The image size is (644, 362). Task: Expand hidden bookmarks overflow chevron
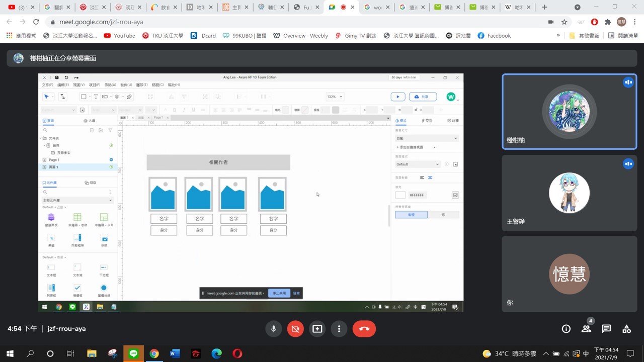pyautogui.click(x=558, y=36)
